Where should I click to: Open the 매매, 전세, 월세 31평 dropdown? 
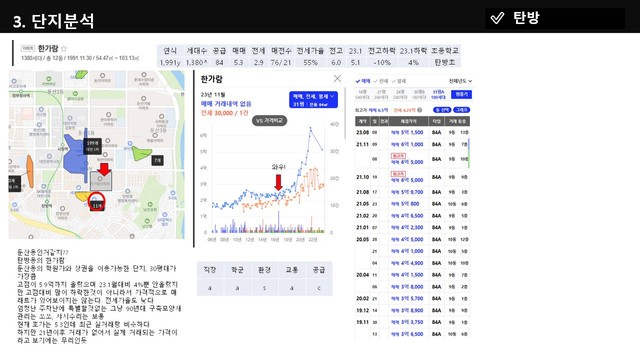click(x=313, y=100)
